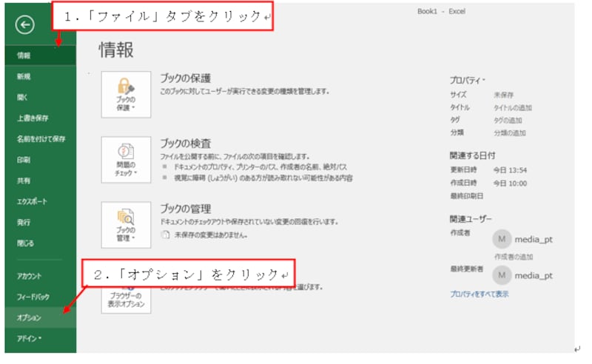Click the 情報 page title

tap(116, 50)
